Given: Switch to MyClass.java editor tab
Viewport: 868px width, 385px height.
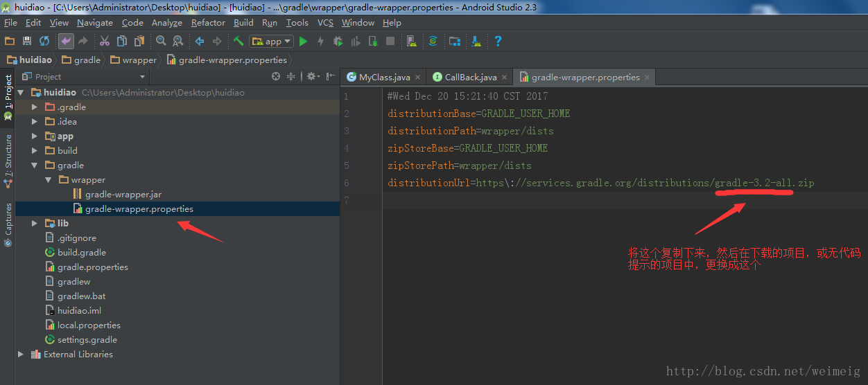Looking at the screenshot, I should tap(384, 78).
